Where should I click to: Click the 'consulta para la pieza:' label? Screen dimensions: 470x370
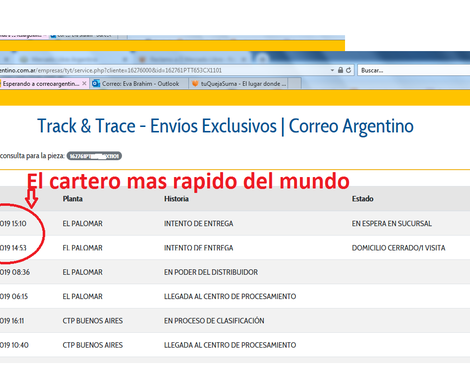point(32,156)
